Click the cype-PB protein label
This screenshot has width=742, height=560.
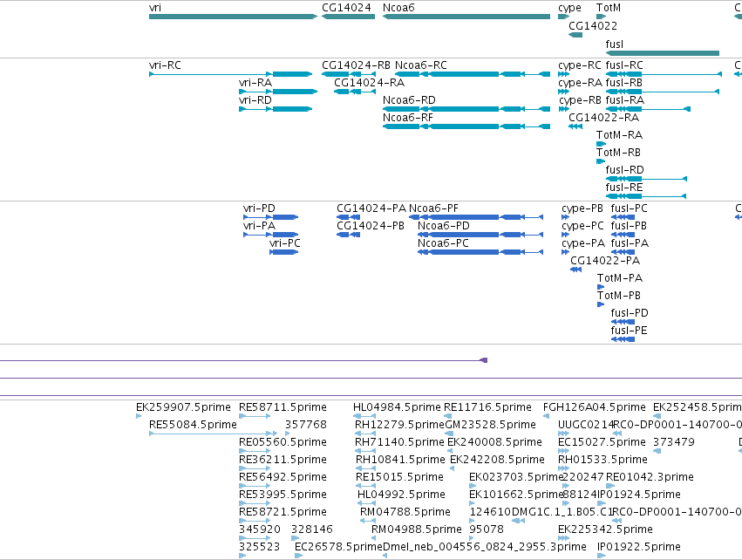click(582, 208)
